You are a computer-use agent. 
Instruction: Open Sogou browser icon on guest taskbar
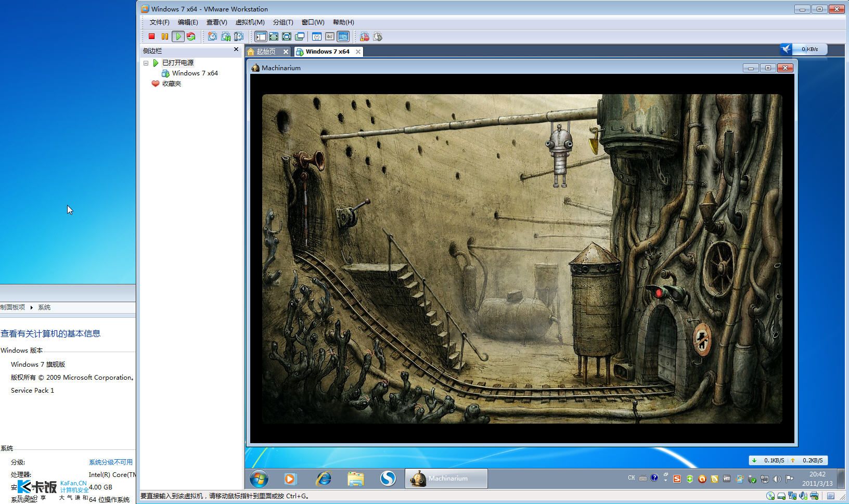pos(388,479)
